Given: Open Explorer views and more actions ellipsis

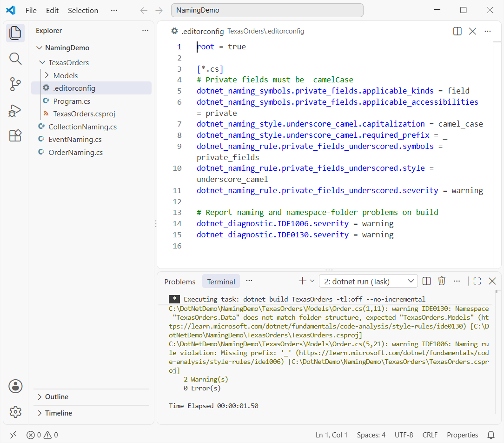Looking at the screenshot, I should [145, 31].
